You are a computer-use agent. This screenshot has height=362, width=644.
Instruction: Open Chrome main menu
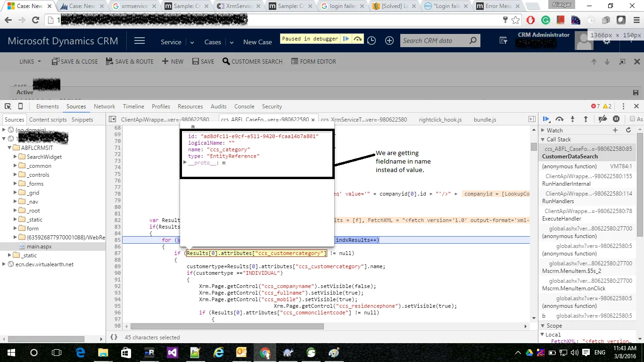(x=637, y=20)
